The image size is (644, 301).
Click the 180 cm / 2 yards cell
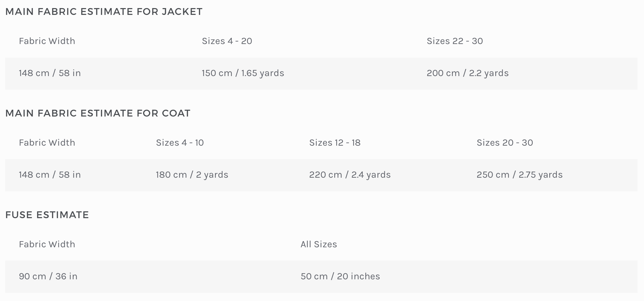point(192,175)
